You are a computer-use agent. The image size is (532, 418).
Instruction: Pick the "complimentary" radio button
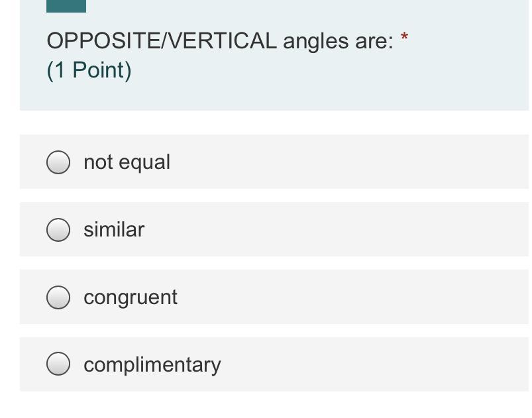pyautogui.click(x=58, y=364)
